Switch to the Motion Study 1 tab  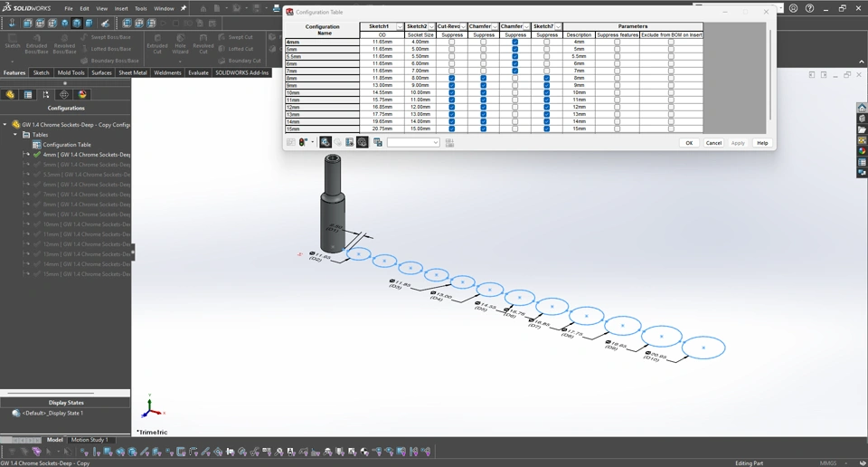pos(90,440)
